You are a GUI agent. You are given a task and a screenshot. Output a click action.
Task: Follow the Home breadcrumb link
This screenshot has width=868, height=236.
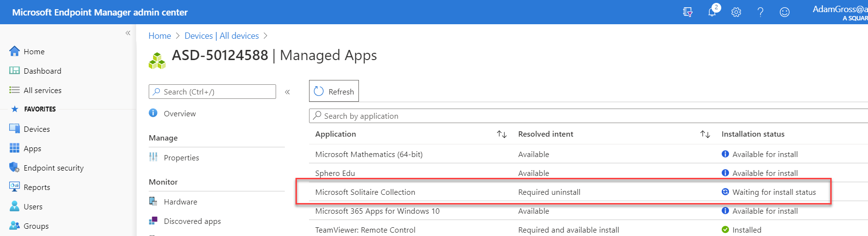160,36
